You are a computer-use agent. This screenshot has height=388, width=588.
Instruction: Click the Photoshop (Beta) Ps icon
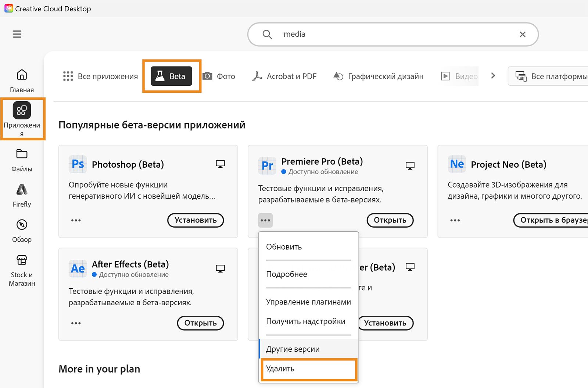click(x=78, y=164)
